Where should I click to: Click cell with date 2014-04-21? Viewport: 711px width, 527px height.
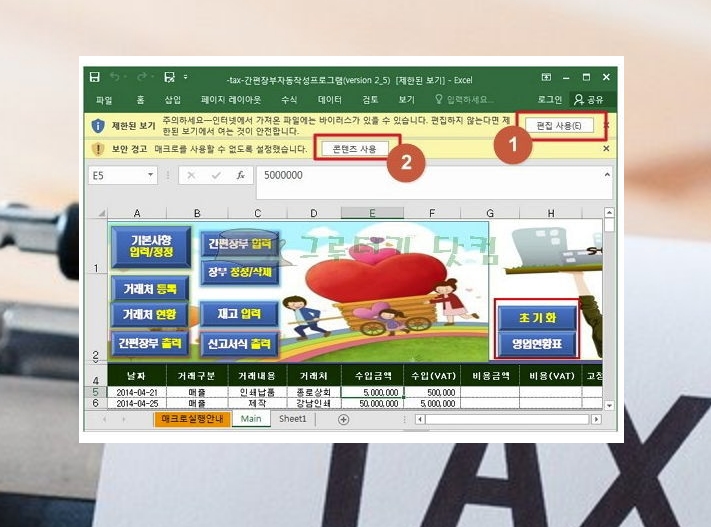point(136,392)
